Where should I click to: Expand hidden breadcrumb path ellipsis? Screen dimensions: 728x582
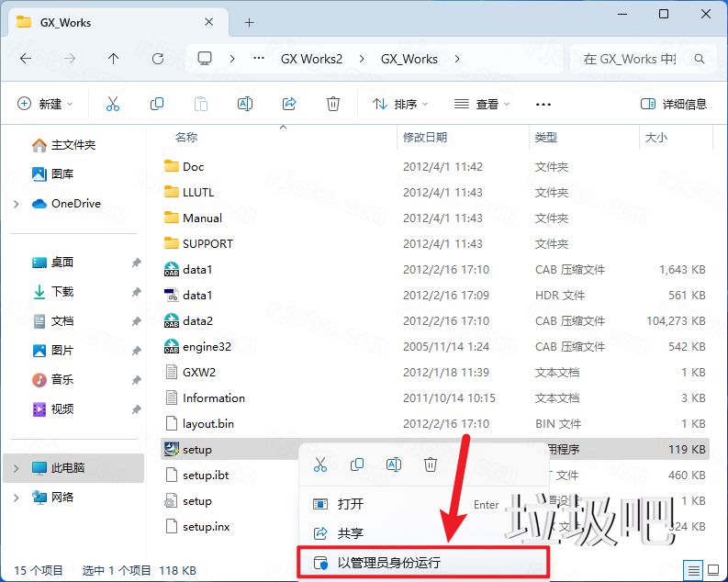click(x=259, y=59)
